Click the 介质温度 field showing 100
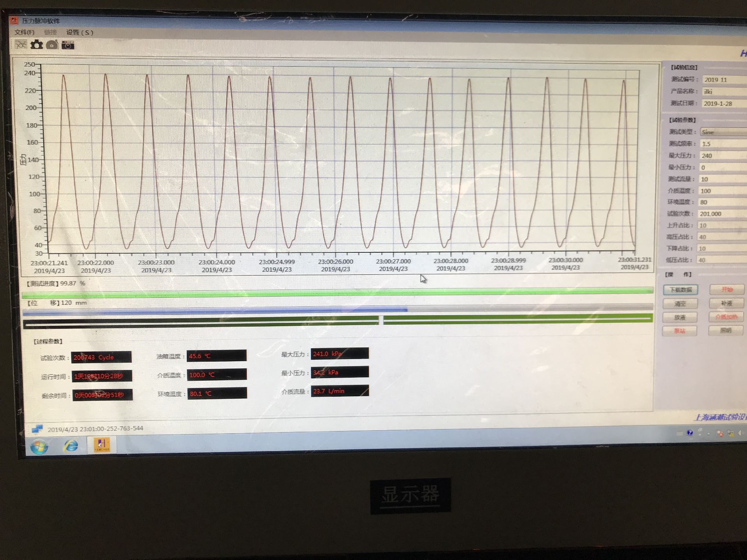 (x=722, y=191)
